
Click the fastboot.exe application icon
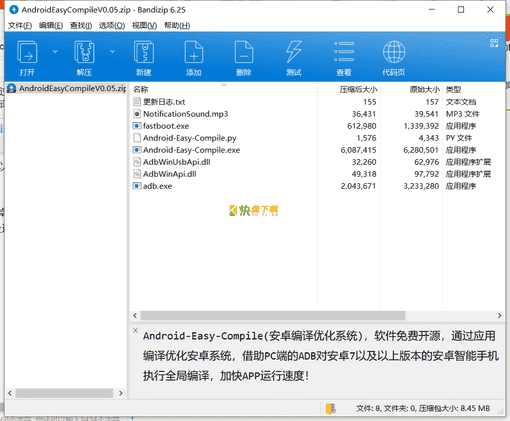pos(137,126)
